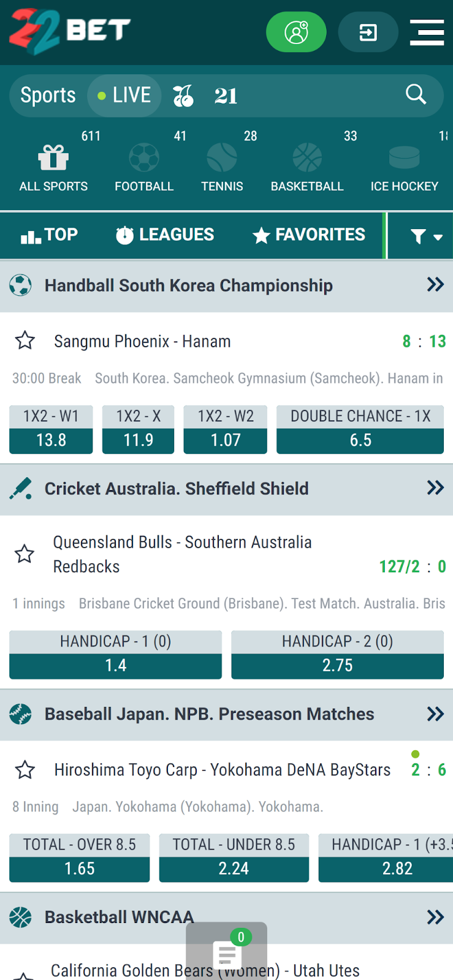This screenshot has height=980, width=453.
Task: Star the Queensland Bulls match as favorite
Action: click(x=25, y=554)
